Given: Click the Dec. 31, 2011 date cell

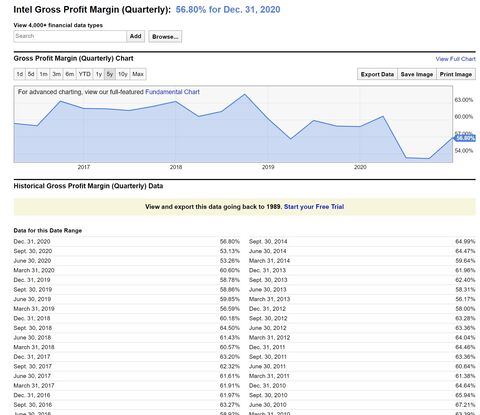Looking at the screenshot, I should pos(267,347).
